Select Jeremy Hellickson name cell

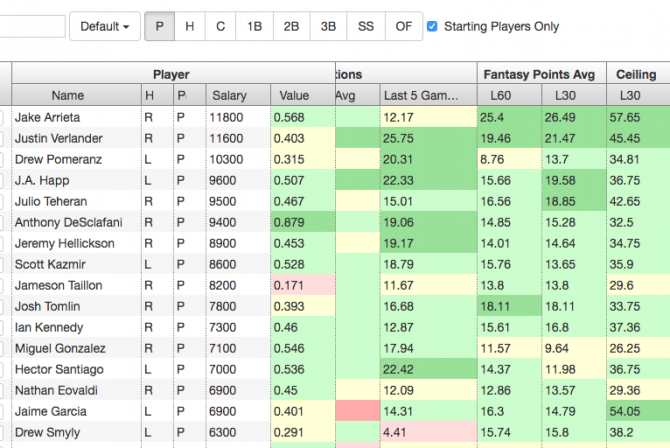point(76,243)
